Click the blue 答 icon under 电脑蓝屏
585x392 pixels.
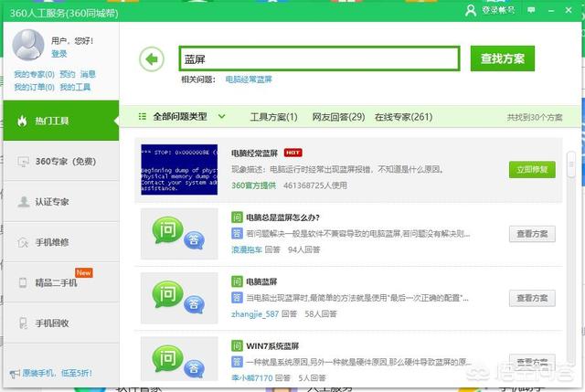237,297
